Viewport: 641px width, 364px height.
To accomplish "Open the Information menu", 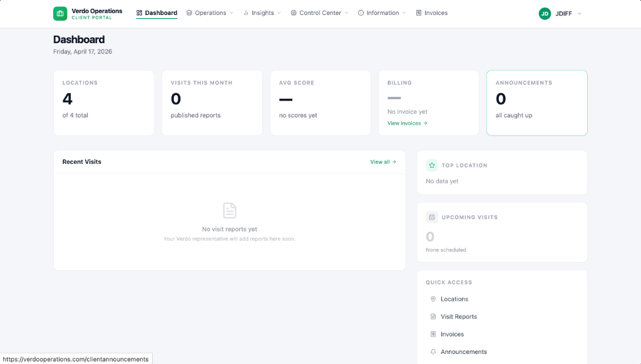I will click(382, 13).
